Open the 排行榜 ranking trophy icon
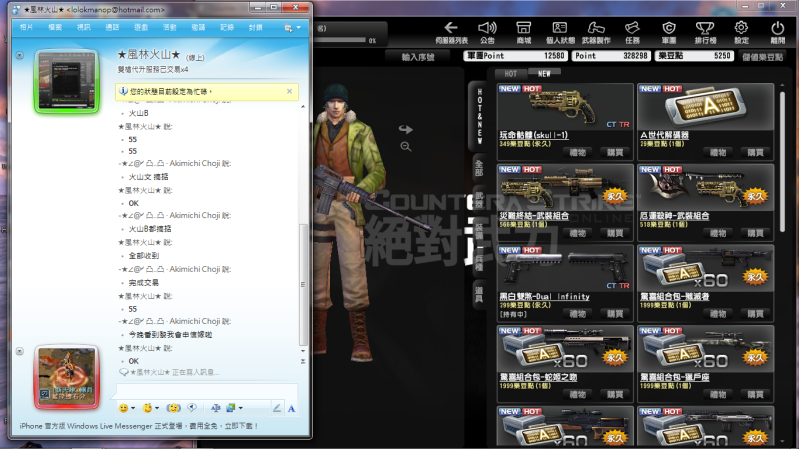Screen dimensions: 799x449 [x=705, y=28]
